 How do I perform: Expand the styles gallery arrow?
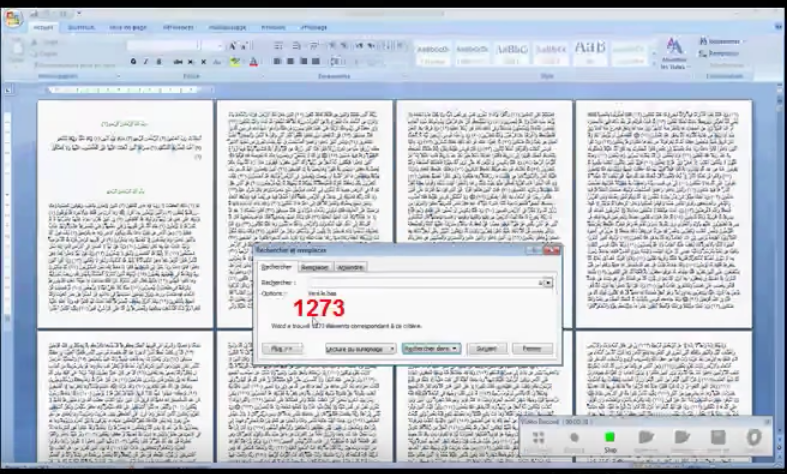coord(654,63)
